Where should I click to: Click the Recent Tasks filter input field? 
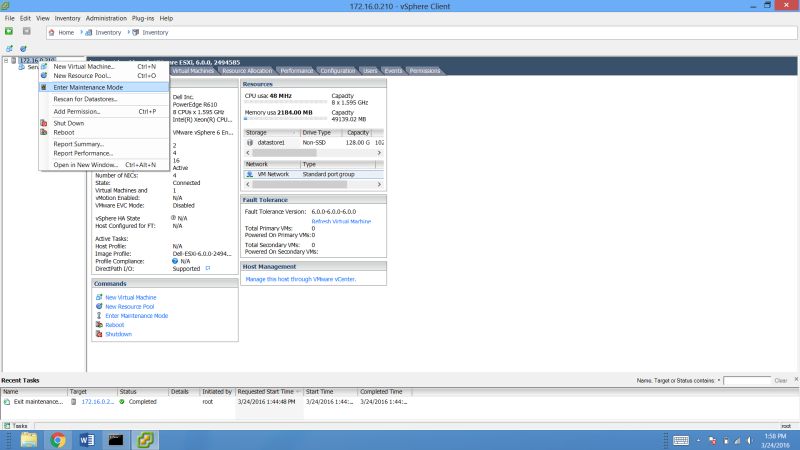pyautogui.click(x=747, y=381)
